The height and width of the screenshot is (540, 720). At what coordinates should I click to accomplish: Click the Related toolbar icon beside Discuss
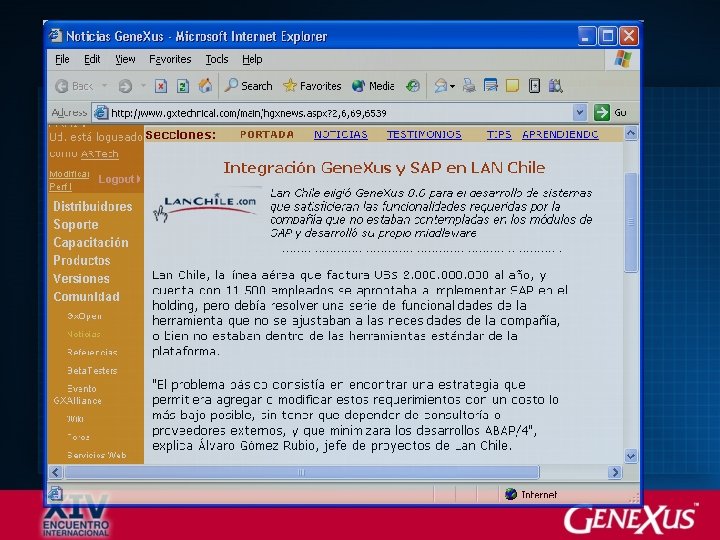coord(534,86)
